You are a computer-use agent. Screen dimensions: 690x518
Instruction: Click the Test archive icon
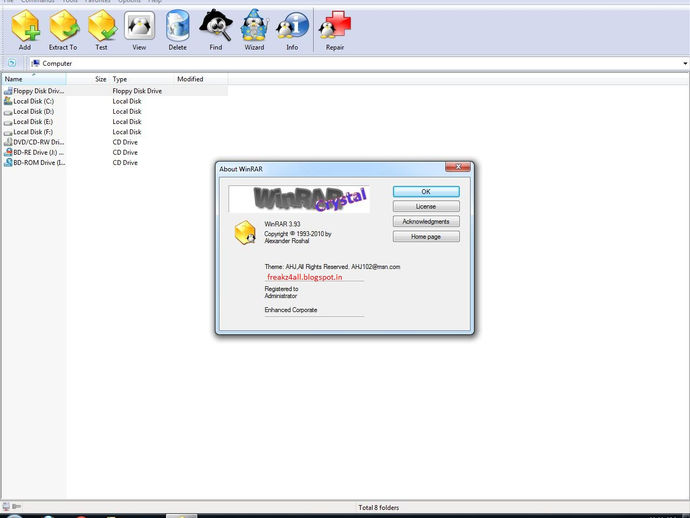(x=102, y=30)
